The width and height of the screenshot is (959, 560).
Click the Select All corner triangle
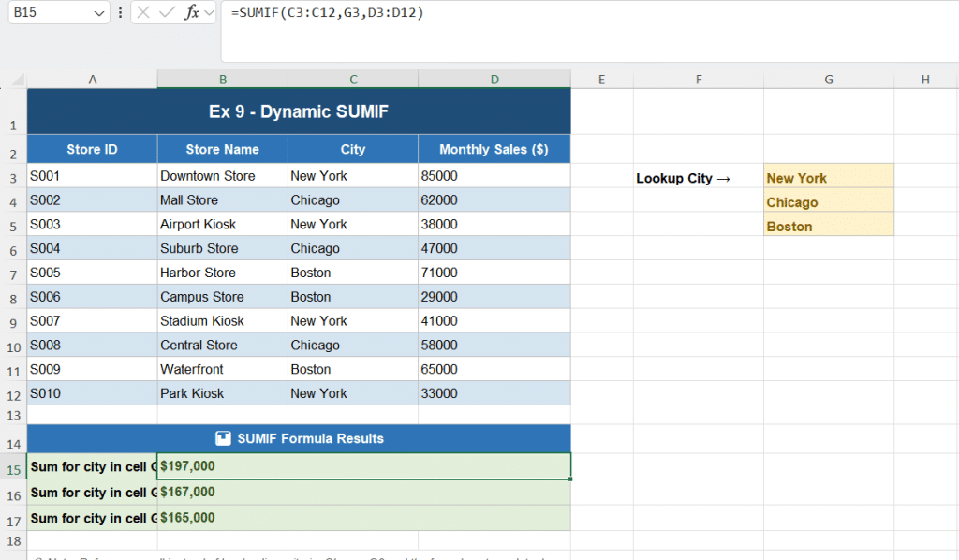point(17,80)
